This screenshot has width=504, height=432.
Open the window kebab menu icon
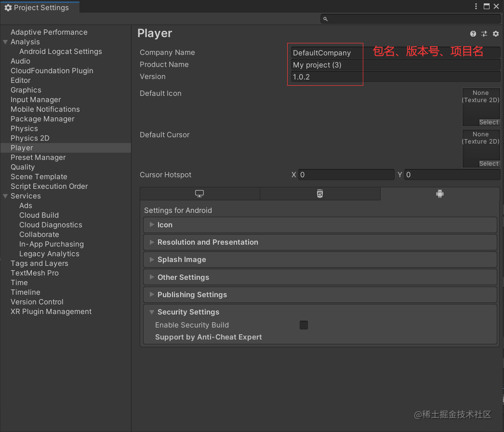click(x=476, y=6)
